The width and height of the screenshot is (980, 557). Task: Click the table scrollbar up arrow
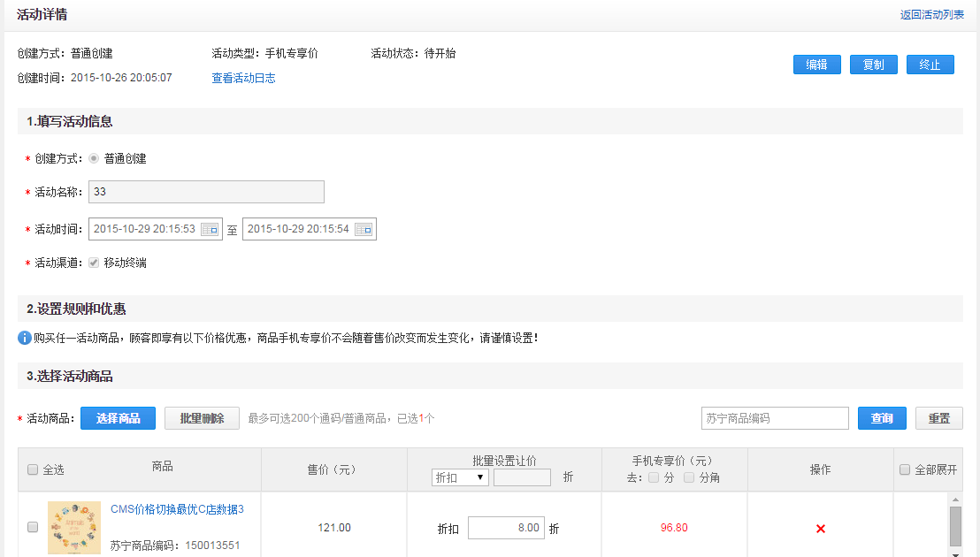pos(955,500)
